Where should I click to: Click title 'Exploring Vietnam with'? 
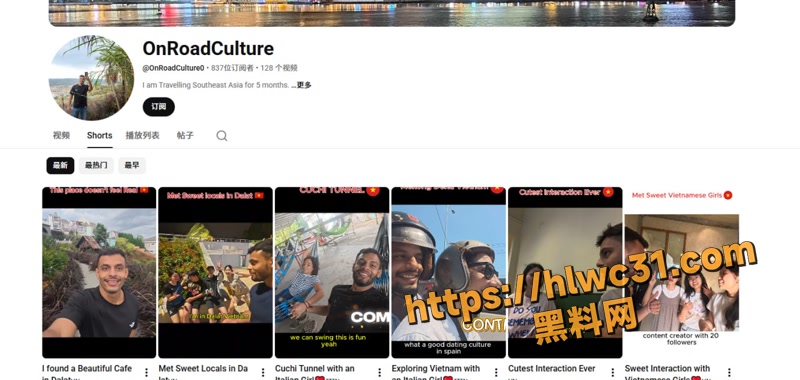click(x=436, y=368)
